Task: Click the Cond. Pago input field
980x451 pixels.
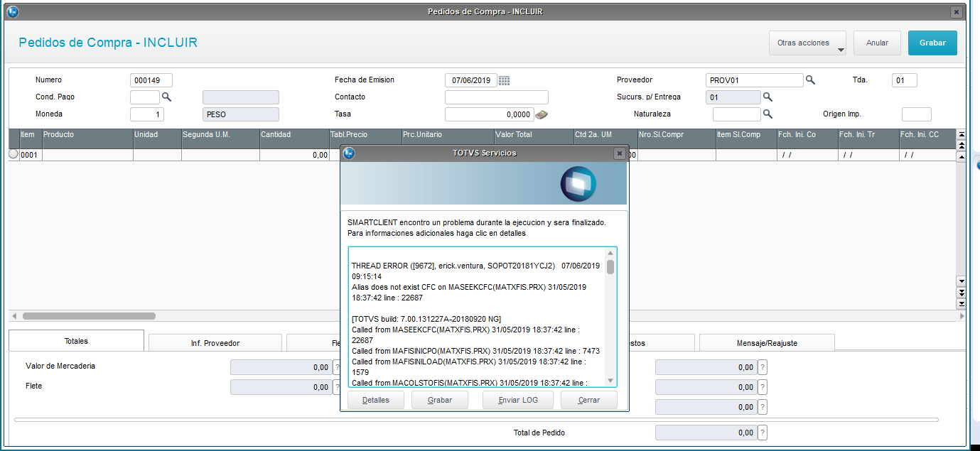Action: (145, 97)
